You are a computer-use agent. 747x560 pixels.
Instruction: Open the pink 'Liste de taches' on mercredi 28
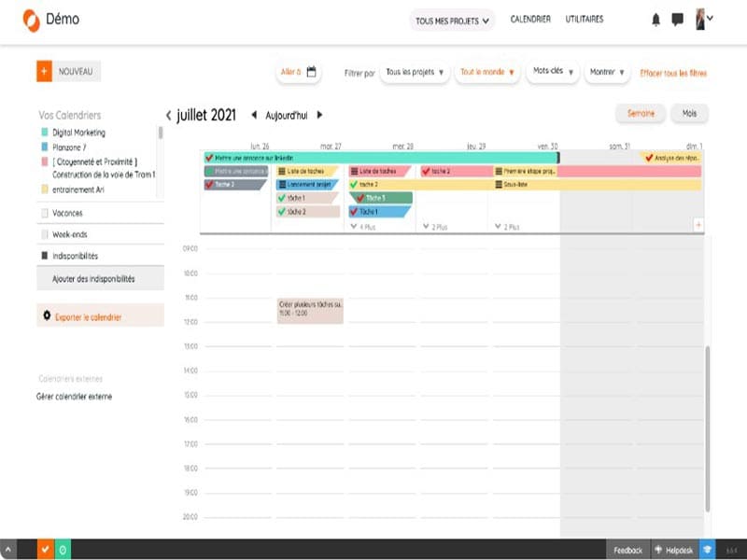(x=380, y=171)
